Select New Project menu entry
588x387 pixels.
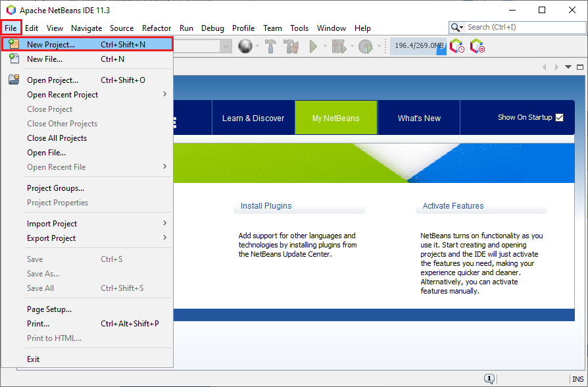coord(87,44)
